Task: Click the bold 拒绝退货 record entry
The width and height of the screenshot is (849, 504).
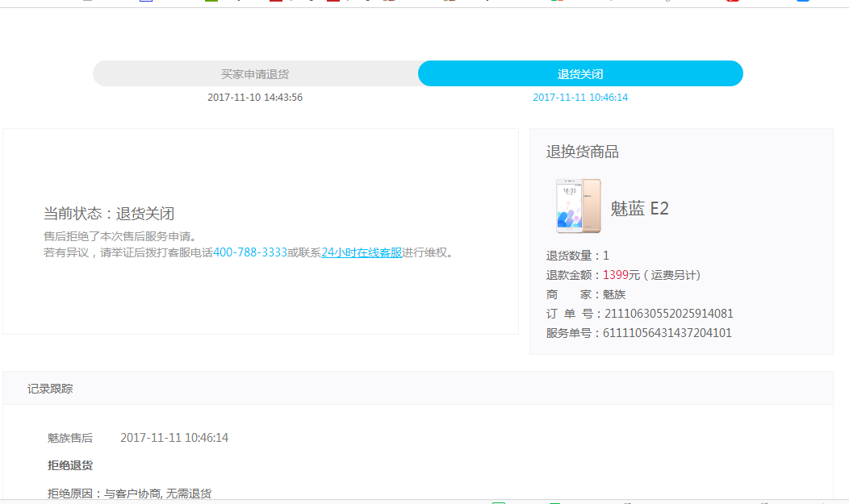Action: 70,465
